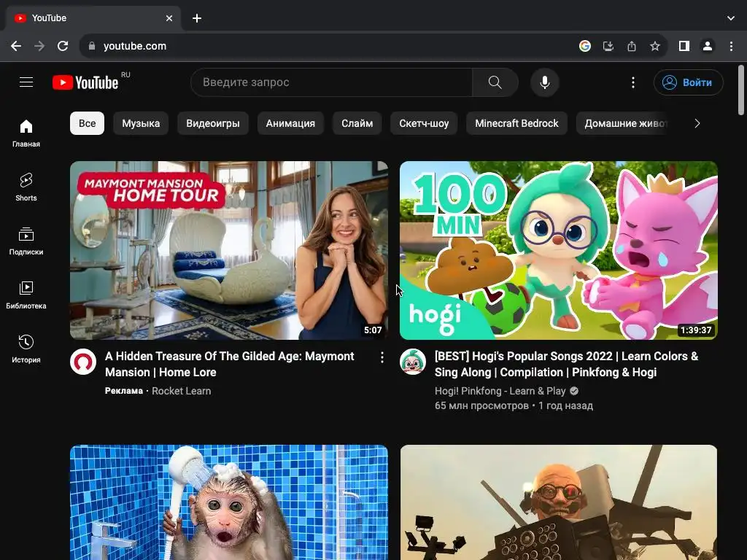Click the lock site info icon
Viewport: 747px width, 560px height.
click(x=92, y=46)
